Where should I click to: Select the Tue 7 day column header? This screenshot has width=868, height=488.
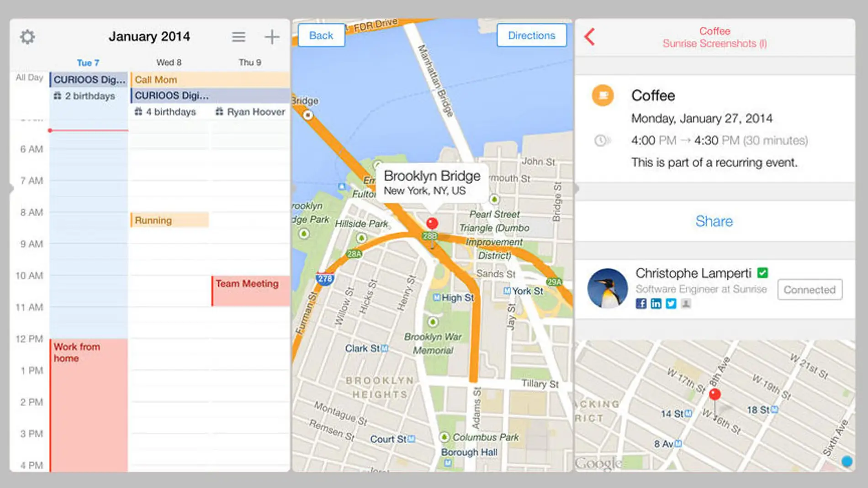[88, 63]
